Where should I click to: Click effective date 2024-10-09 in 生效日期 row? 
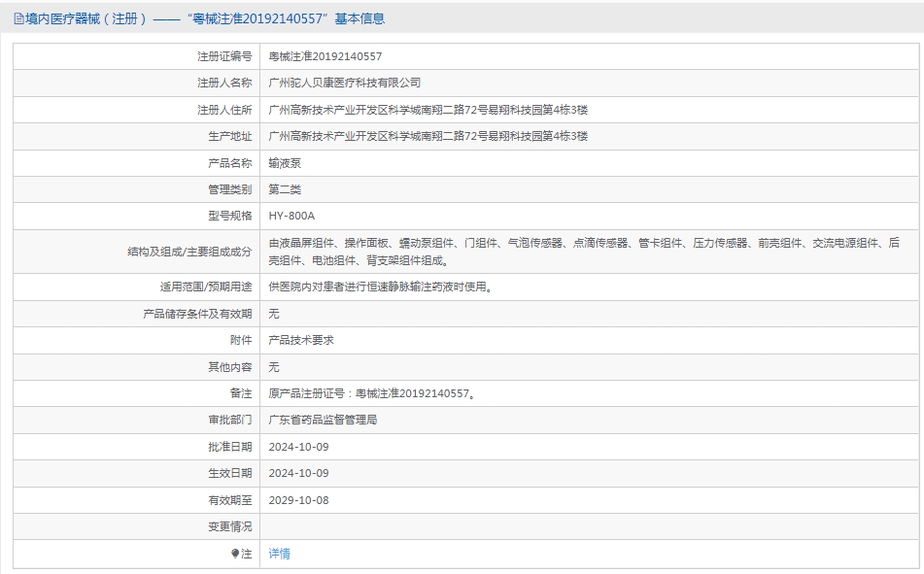[x=298, y=473]
